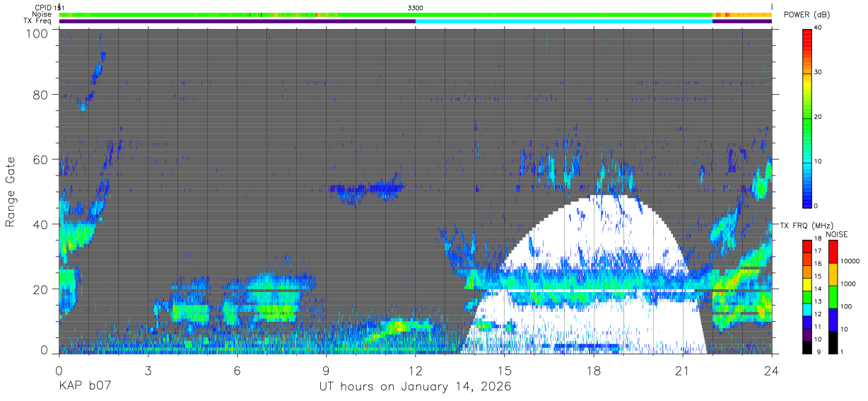868x401 pixels.
Task: Click the cyan TX Freq strip segment
Action: click(x=564, y=21)
